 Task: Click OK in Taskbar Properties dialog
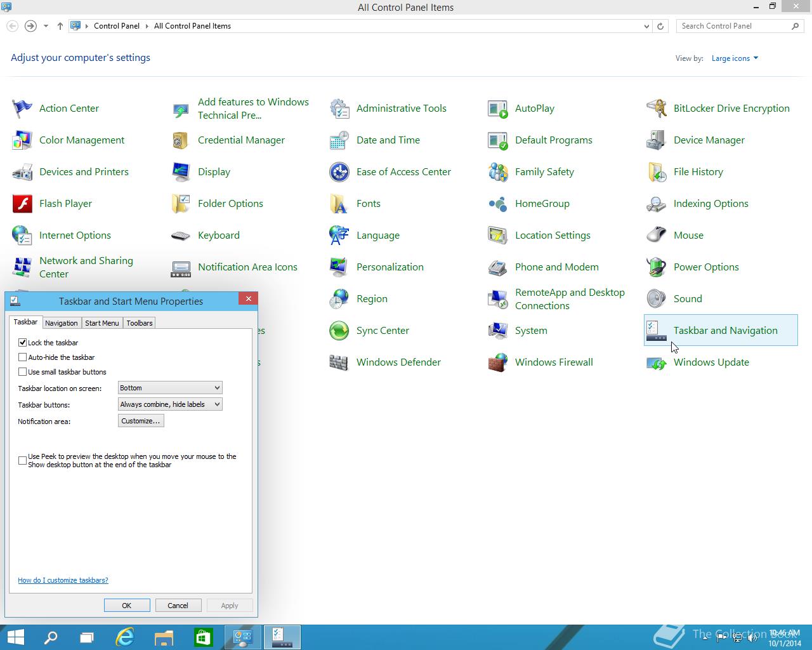(127, 606)
